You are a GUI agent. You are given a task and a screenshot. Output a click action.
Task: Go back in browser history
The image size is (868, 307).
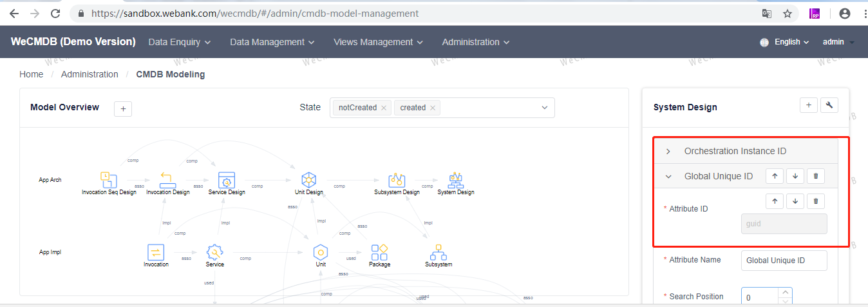(x=14, y=13)
